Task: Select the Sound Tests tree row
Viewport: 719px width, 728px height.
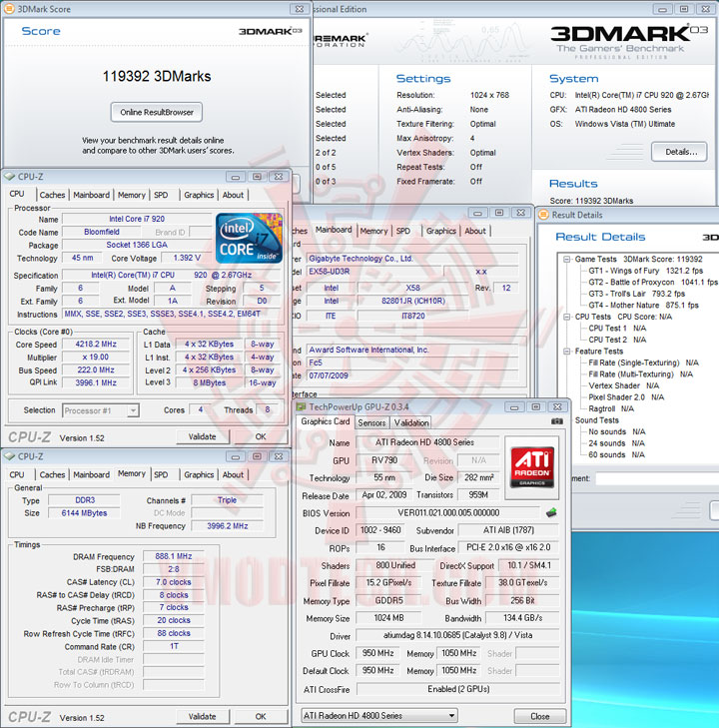Action: click(x=597, y=420)
